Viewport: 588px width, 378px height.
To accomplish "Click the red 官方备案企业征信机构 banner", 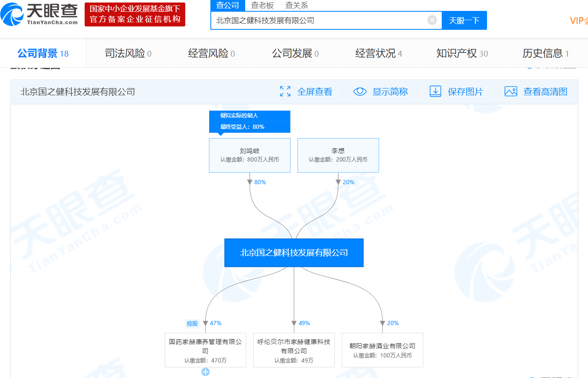I will click(x=135, y=14).
